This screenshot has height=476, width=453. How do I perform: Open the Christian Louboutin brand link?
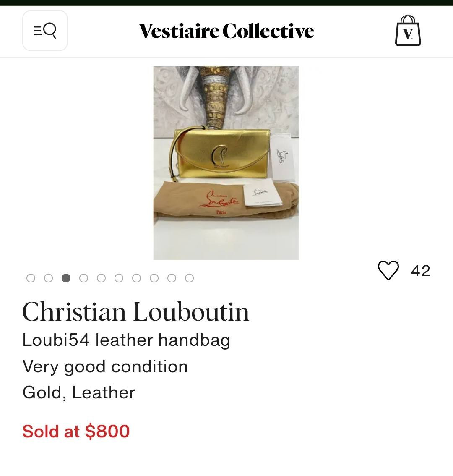click(x=135, y=312)
